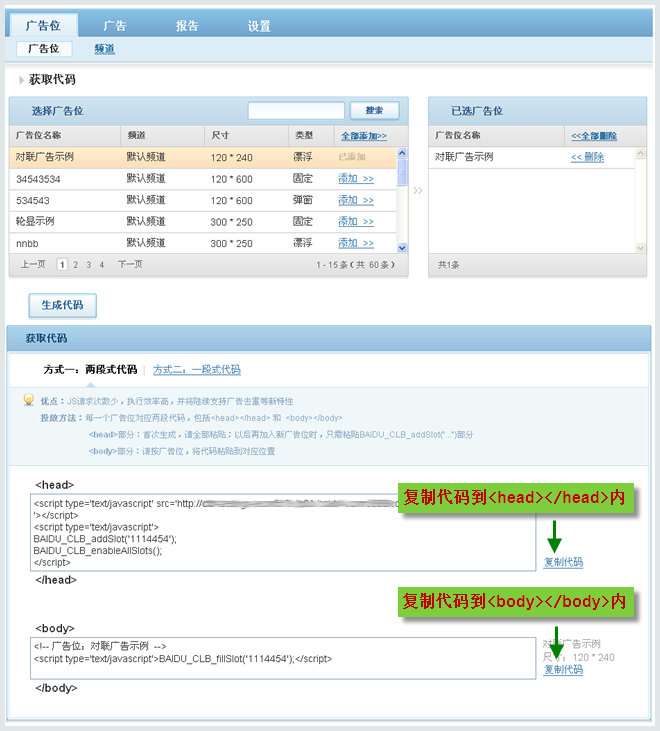The width and height of the screenshot is (660, 731).
Task: Add ad slot 34543534
Action: tap(356, 179)
